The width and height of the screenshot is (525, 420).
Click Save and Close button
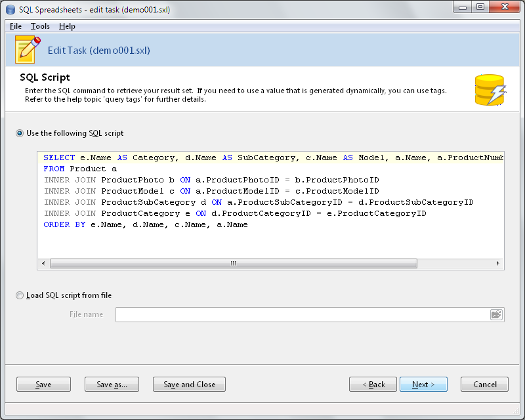tap(189, 385)
